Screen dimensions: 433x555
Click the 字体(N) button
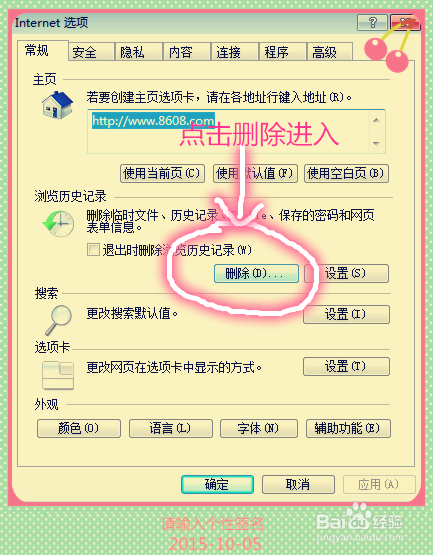259,428
